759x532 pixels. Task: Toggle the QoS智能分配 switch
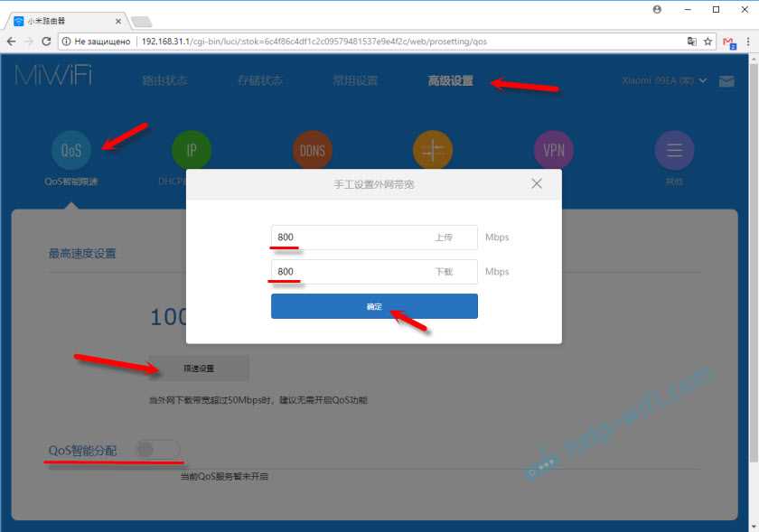point(158,449)
